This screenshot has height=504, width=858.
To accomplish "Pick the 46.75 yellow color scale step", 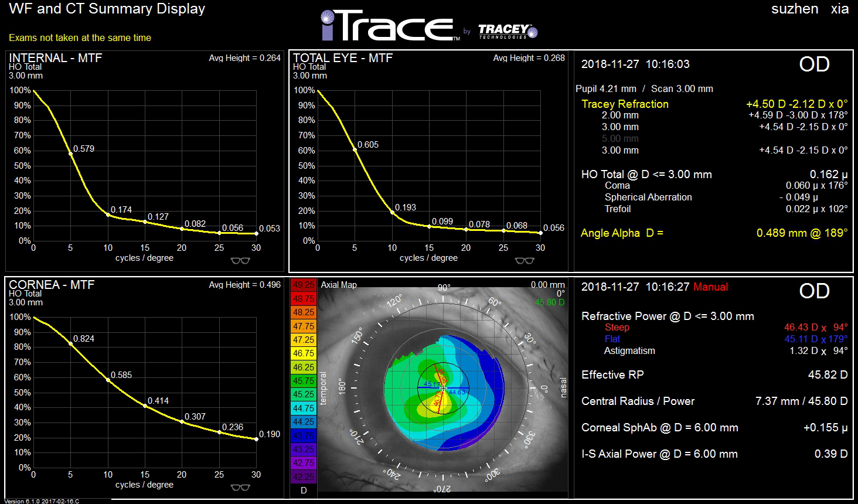I will click(x=304, y=353).
